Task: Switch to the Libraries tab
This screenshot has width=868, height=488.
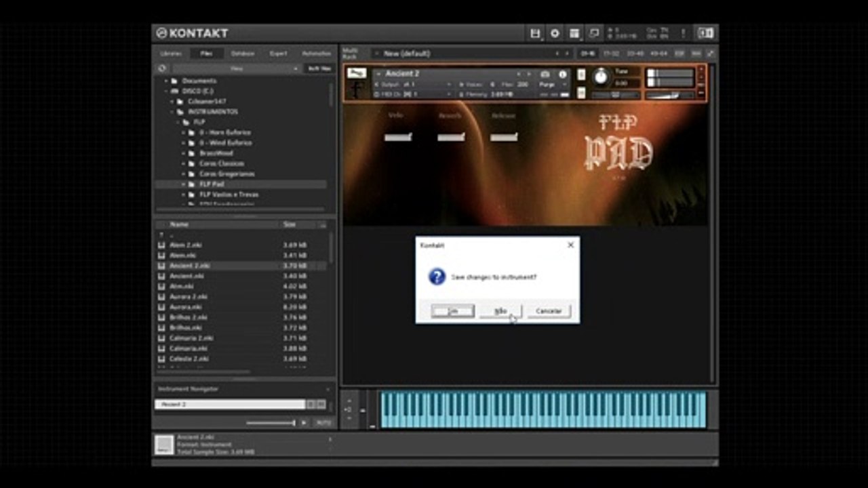Action: [171, 54]
